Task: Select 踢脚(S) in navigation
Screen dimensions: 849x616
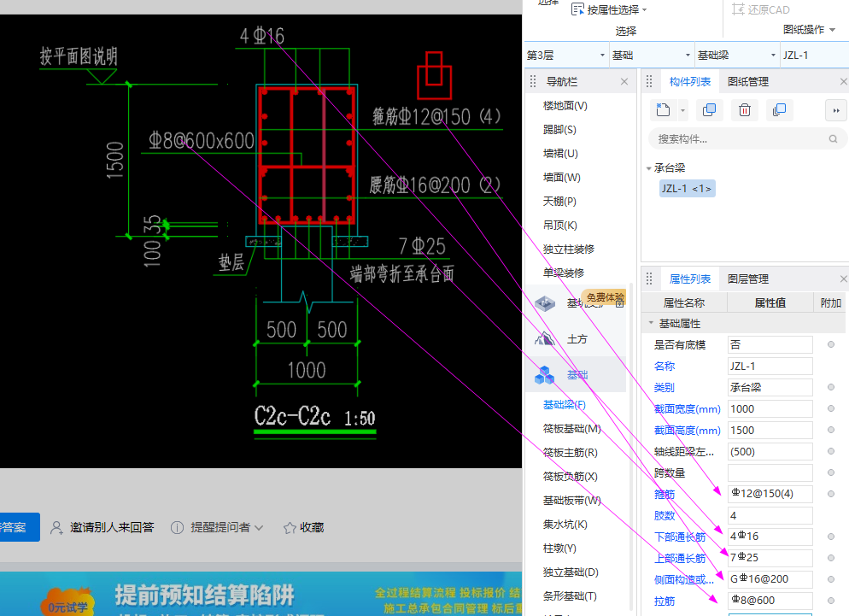Action: (559, 130)
